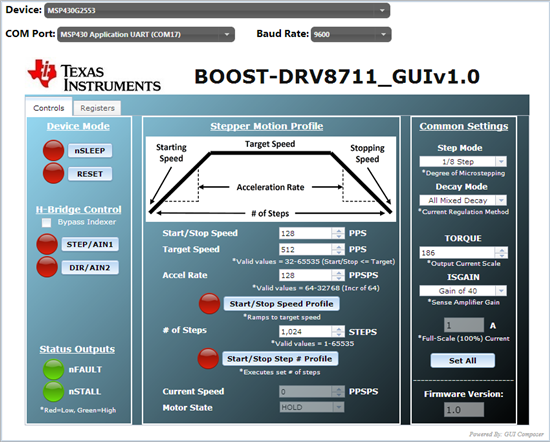Screen dimensions: 550x442
Task: Click the green nFAULT status indicator
Action: [53, 369]
